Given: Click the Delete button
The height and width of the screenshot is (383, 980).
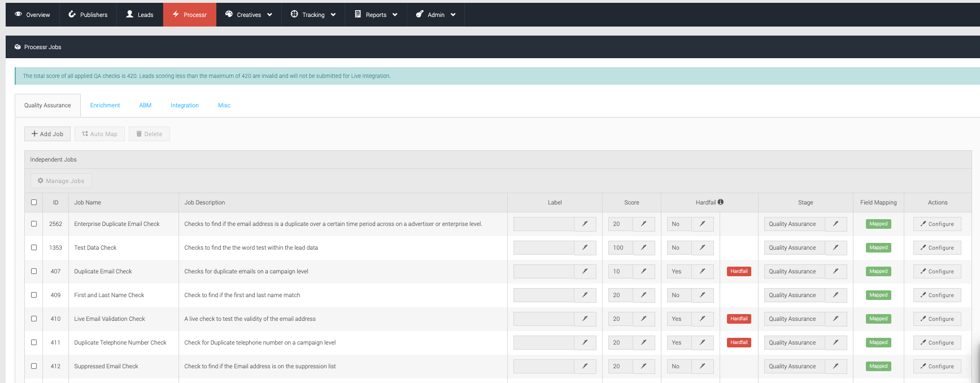Looking at the screenshot, I should pyautogui.click(x=149, y=134).
